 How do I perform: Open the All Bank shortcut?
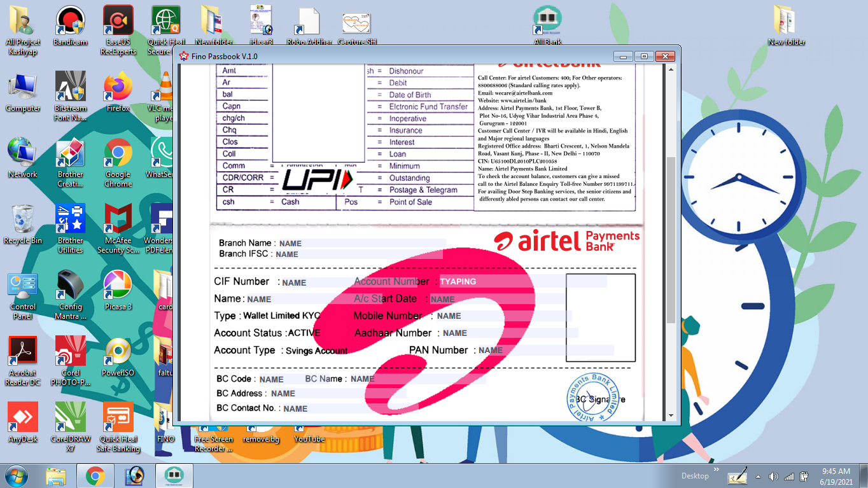[547, 25]
